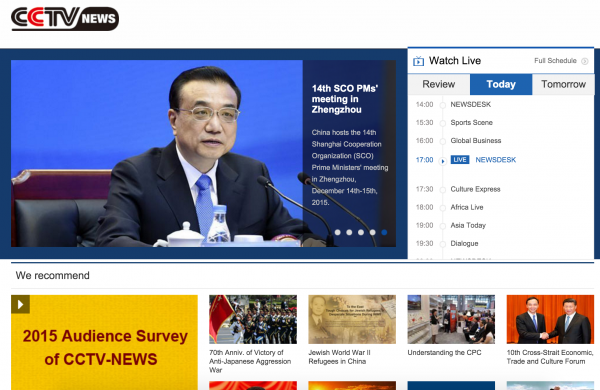Click timeline marker at 15:30
This screenshot has width=600, height=390.
[x=443, y=123]
